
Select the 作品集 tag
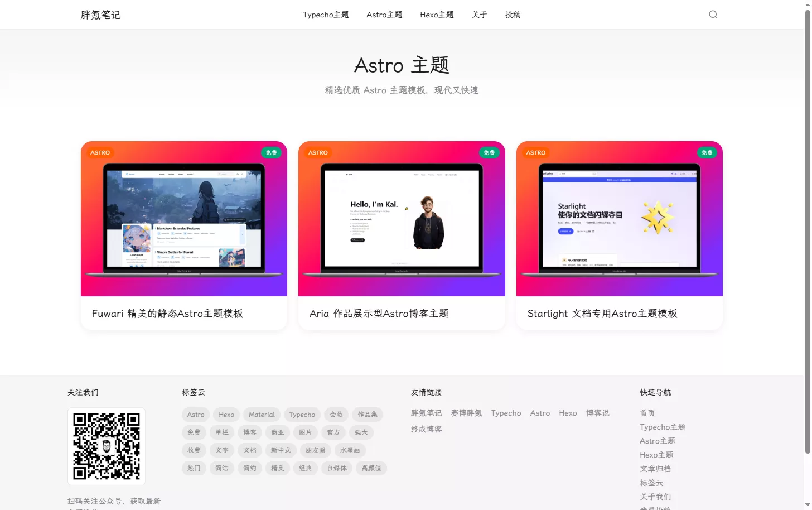(x=368, y=415)
